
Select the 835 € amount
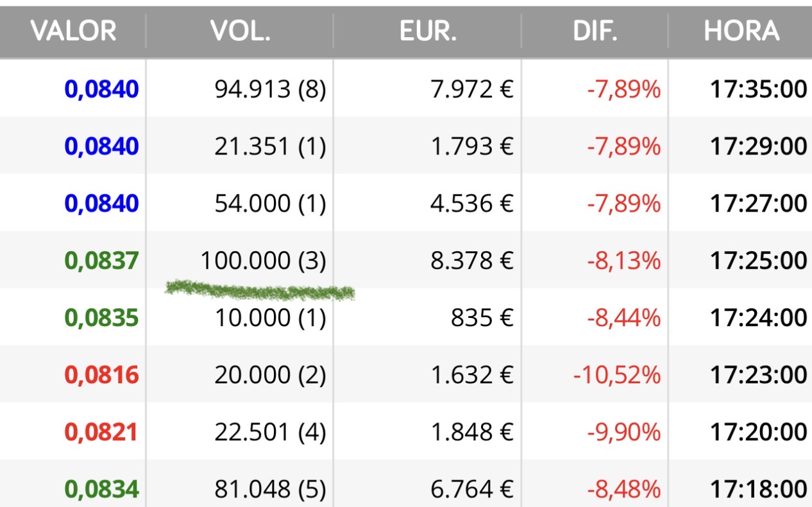coord(482,318)
